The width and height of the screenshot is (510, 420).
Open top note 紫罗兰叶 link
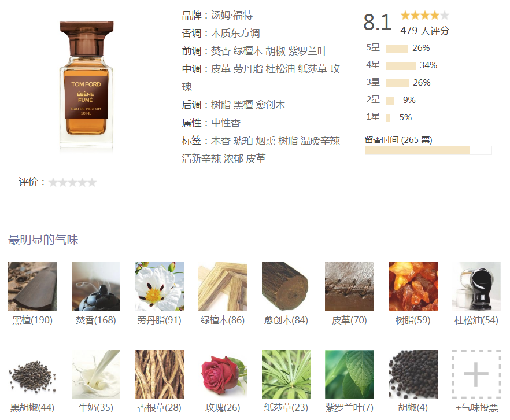coord(308,51)
